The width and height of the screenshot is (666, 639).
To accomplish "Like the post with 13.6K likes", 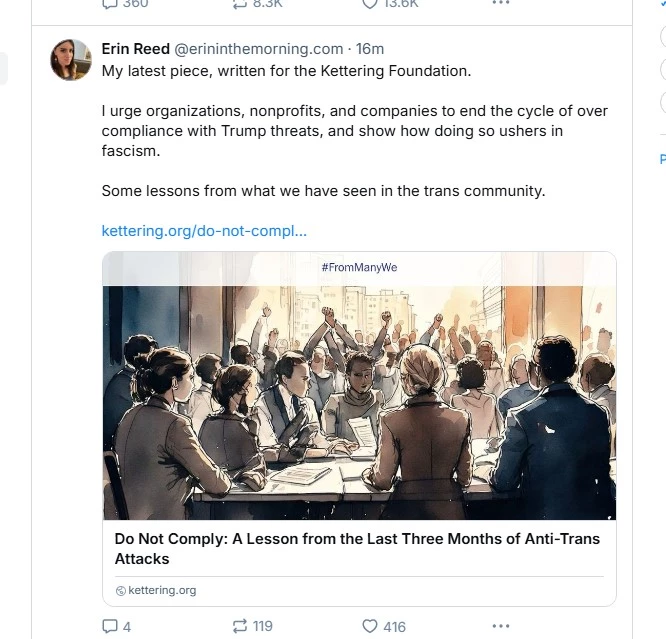I will click(x=370, y=4).
